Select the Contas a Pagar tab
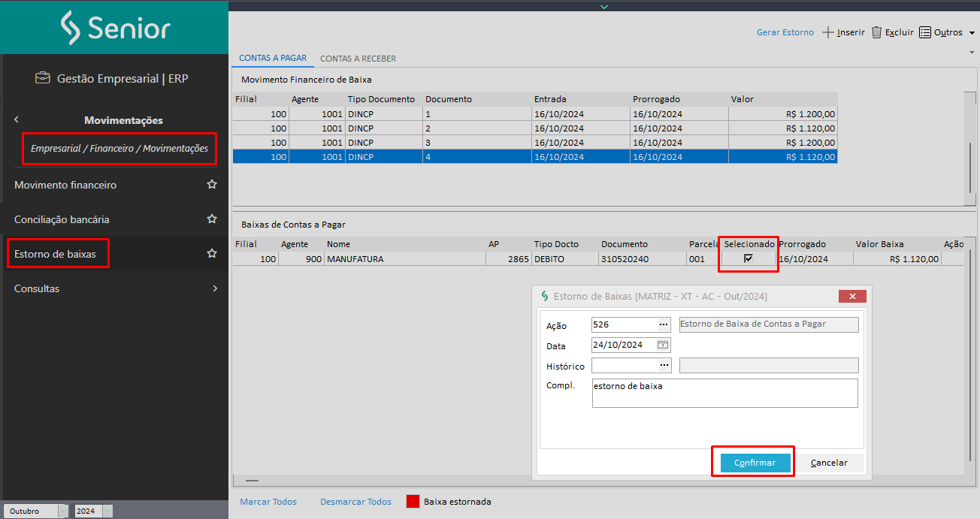The height and width of the screenshot is (519, 980). tap(272, 58)
